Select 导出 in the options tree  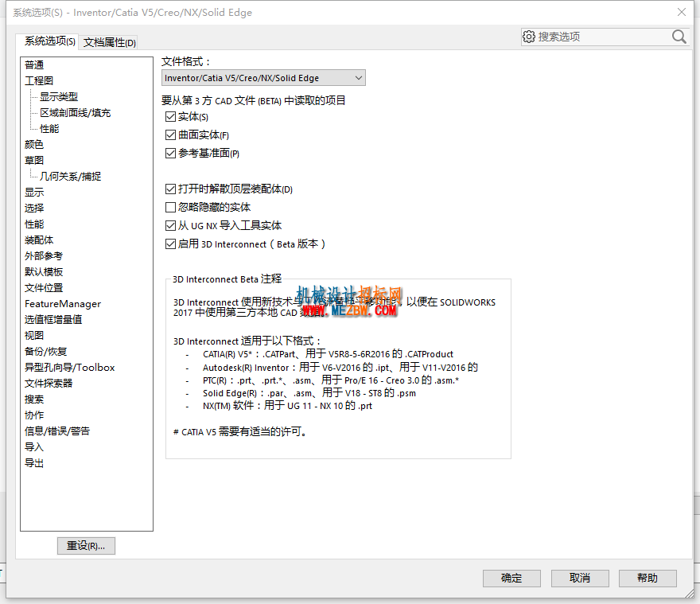[x=34, y=463]
